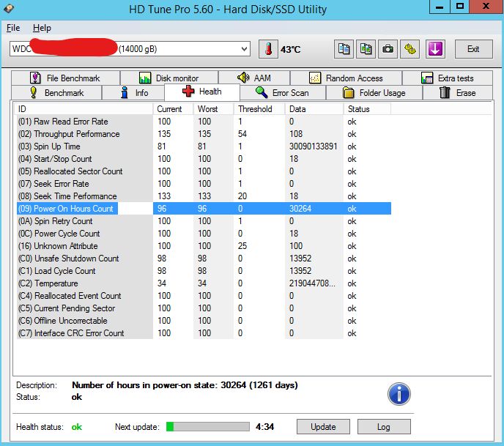Click the 4:34 countdown timer text
Viewport: 504px width, 446px height.
265,427
